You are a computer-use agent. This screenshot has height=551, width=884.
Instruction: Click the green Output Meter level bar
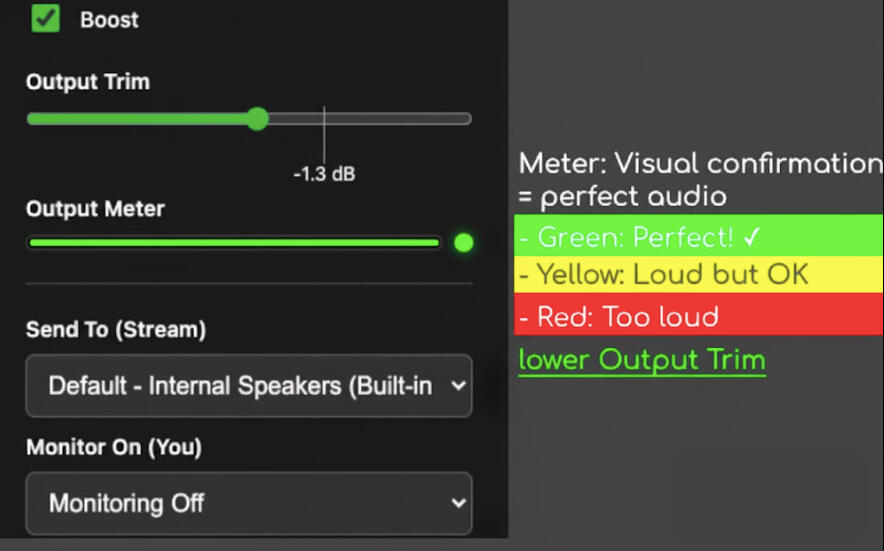coord(234,242)
